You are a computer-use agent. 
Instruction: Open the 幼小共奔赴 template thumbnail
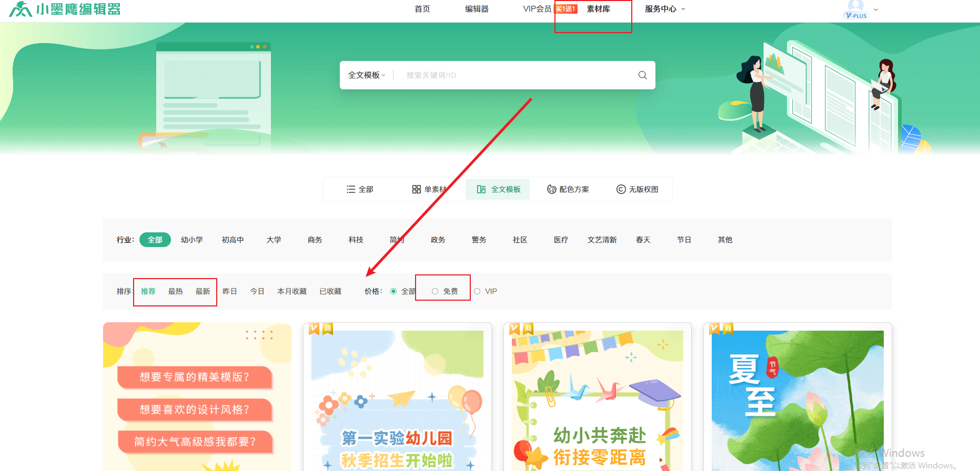[x=597, y=397]
